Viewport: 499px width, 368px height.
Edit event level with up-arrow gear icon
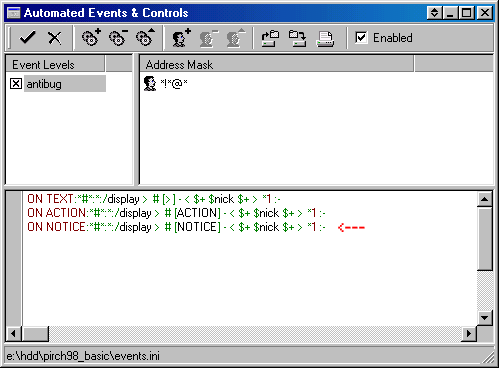[145, 37]
